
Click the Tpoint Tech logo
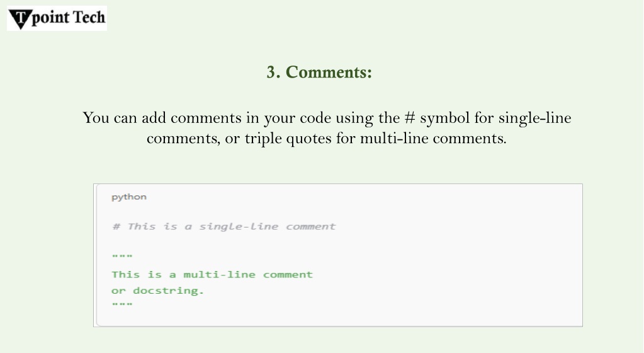coord(57,18)
